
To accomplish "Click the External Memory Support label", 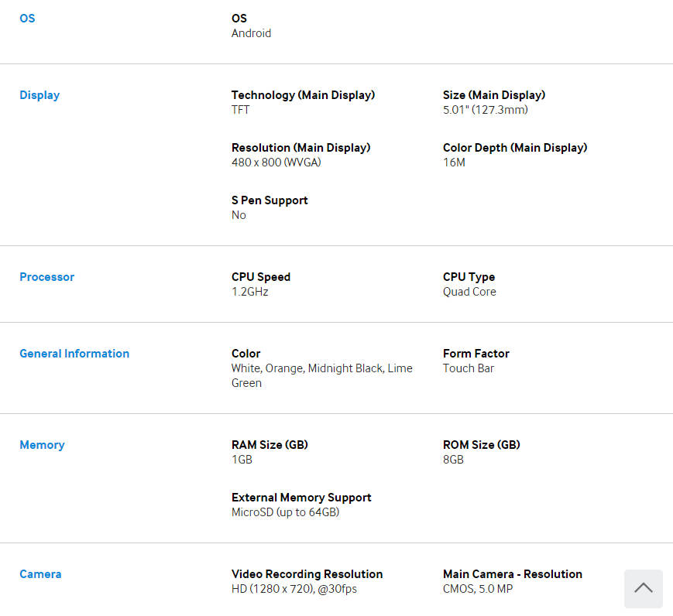I will coord(301,498).
